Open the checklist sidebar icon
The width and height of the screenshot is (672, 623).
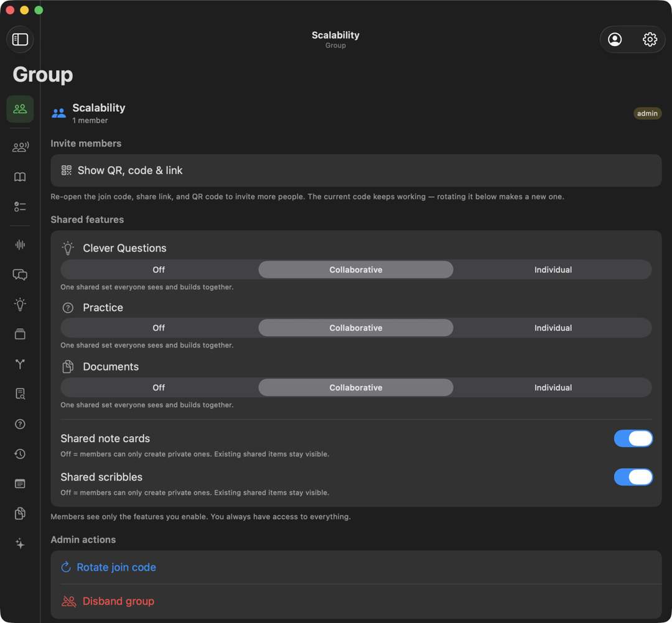click(20, 207)
